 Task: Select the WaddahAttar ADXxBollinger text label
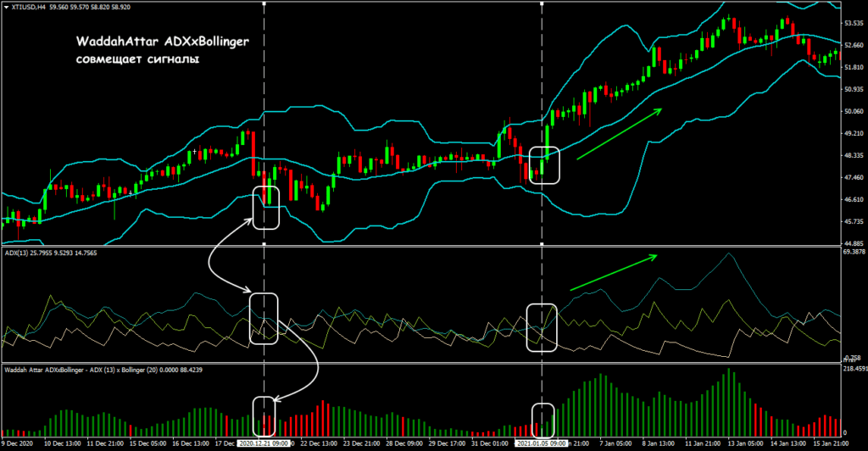click(x=159, y=41)
